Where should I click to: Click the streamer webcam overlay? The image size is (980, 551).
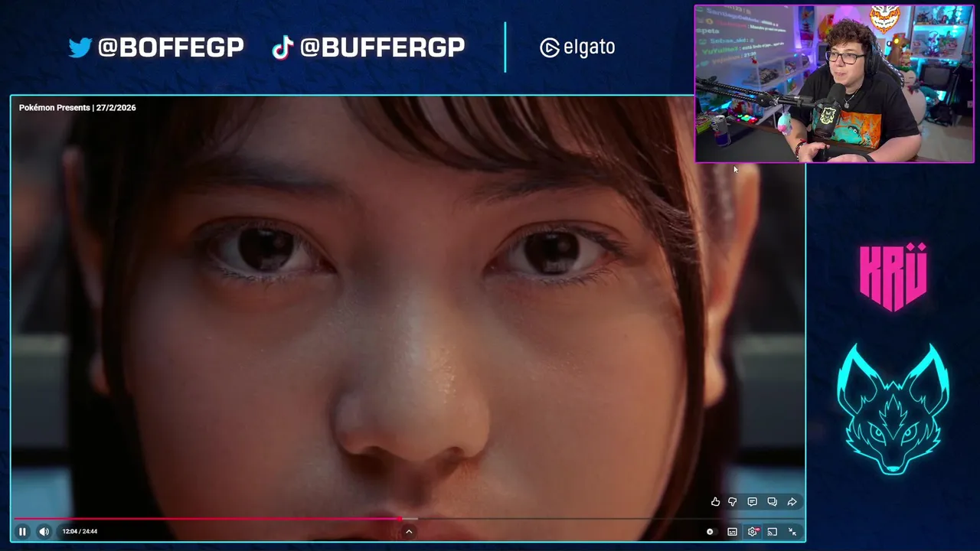[x=834, y=83]
